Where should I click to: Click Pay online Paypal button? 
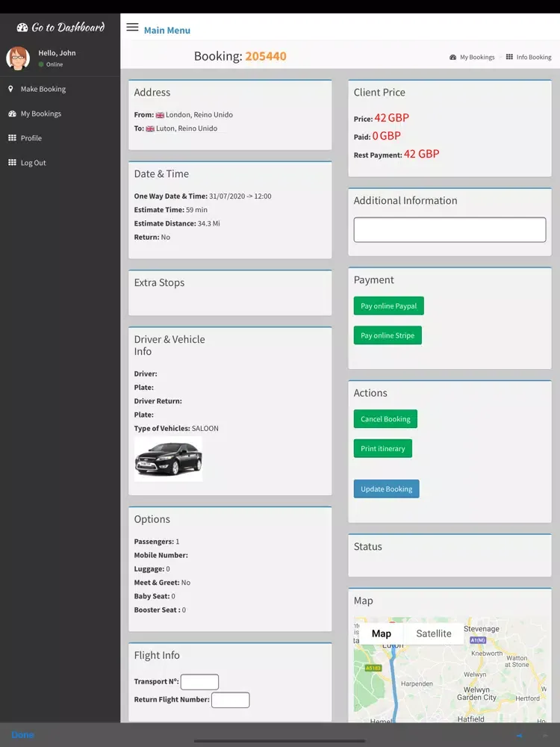pos(388,306)
